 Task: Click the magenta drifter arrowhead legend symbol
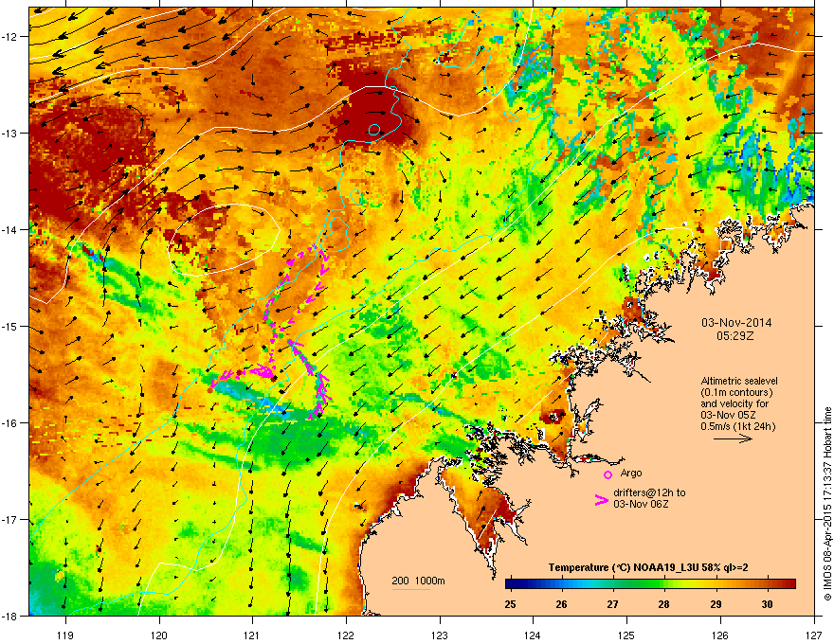[602, 500]
